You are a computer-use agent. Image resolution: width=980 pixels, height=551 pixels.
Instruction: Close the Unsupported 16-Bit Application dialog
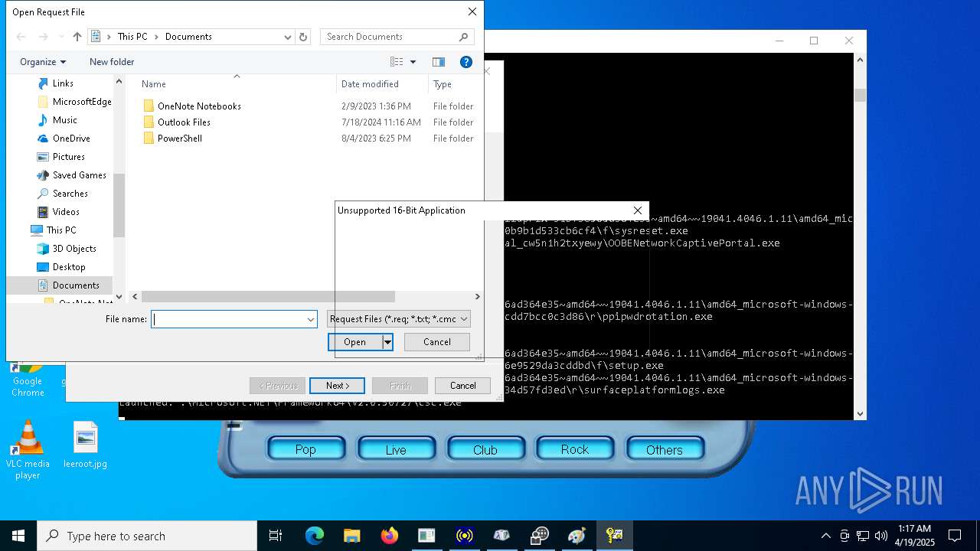(637, 210)
